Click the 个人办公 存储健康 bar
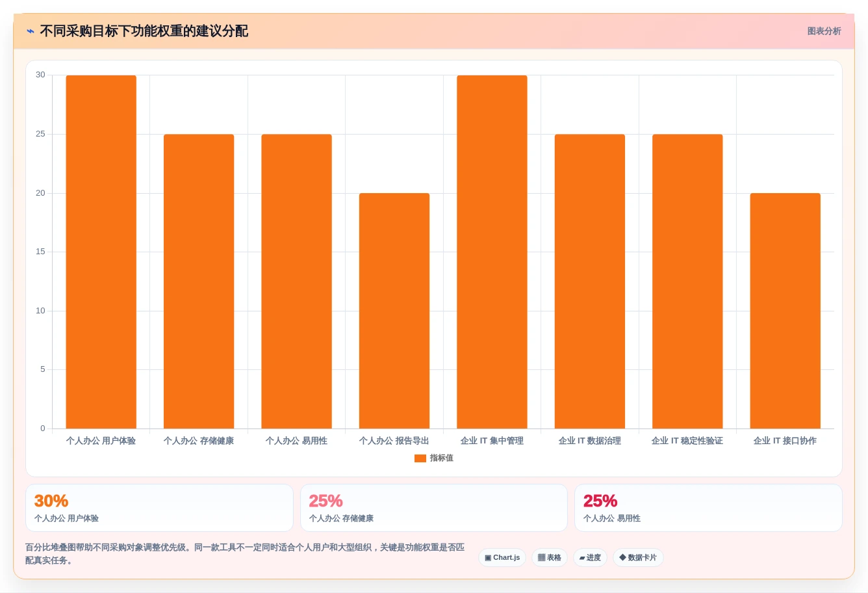The height and width of the screenshot is (593, 868). pos(199,282)
